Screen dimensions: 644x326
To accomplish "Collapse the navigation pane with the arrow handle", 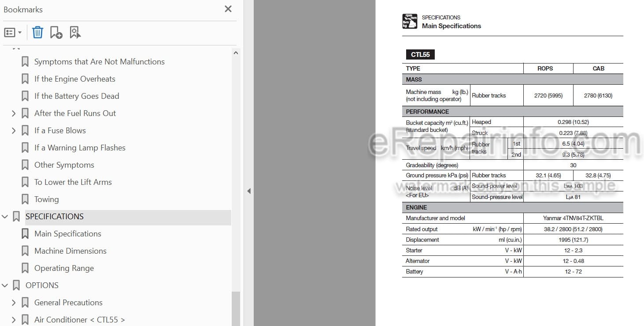I will (x=249, y=191).
